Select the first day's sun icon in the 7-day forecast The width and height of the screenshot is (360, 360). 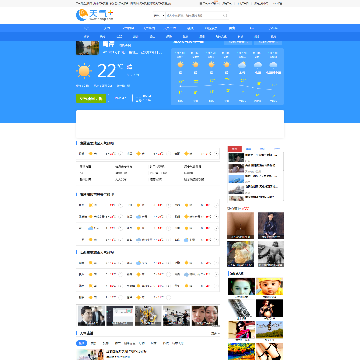[180, 64]
